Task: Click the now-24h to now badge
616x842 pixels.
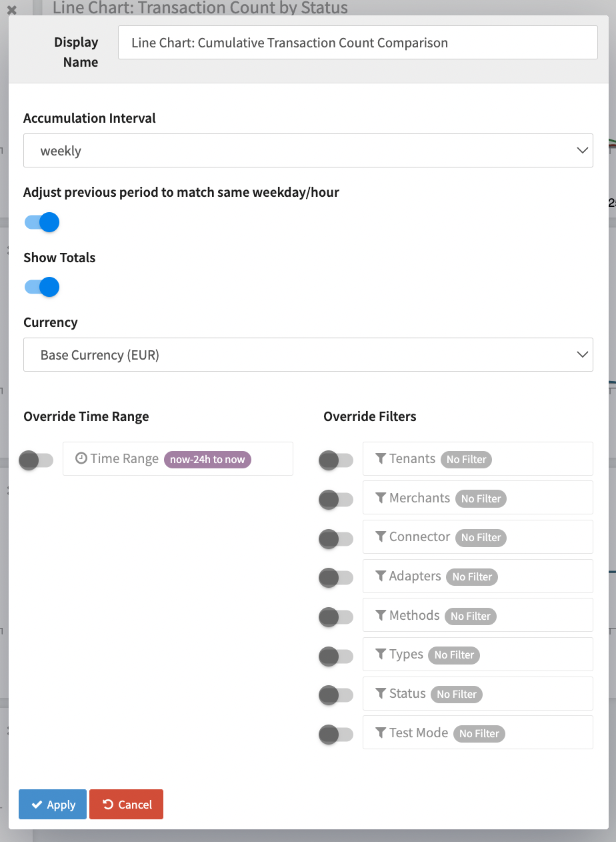Action: click(x=207, y=459)
